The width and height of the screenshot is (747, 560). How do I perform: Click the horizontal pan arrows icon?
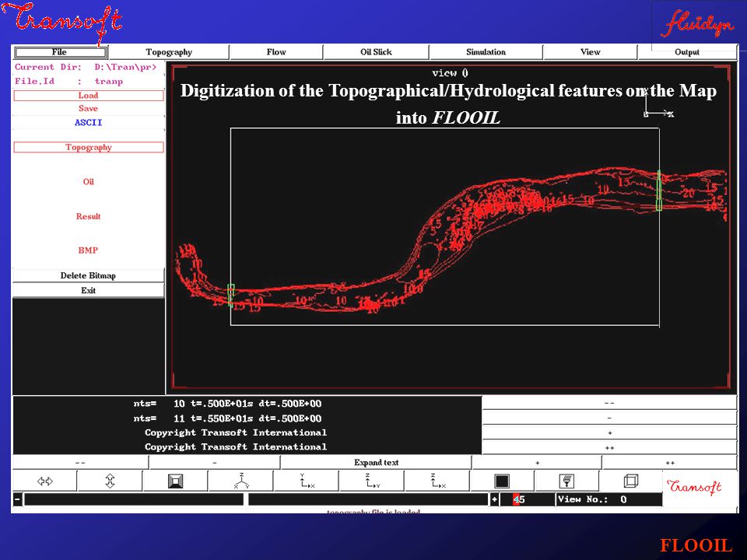pyautogui.click(x=45, y=481)
